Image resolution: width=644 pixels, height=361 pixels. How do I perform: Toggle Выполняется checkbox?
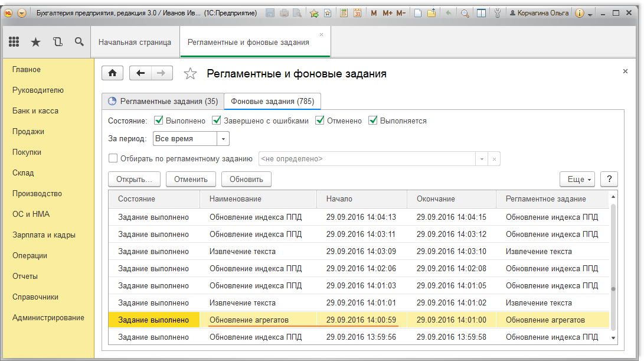coord(373,121)
